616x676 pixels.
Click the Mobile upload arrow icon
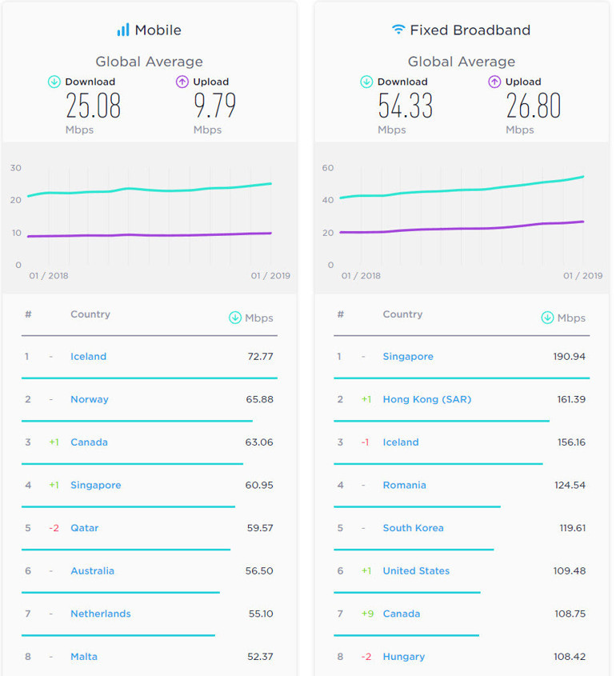(182, 82)
